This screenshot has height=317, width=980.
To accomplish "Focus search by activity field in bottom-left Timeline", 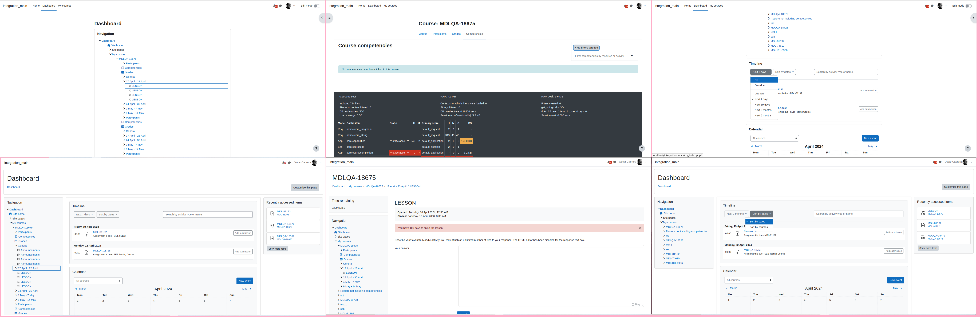I will pos(208,214).
